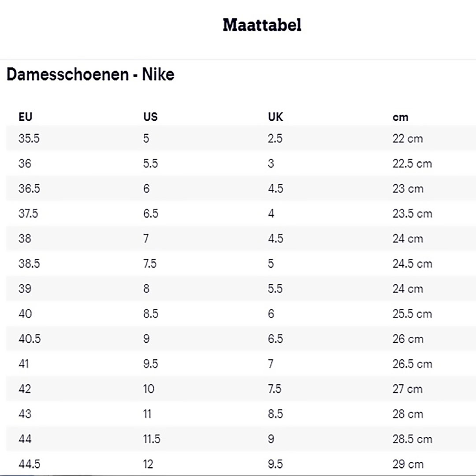Click the 22.5 cm length cell
Screen dimensions: 476x476
(412, 164)
